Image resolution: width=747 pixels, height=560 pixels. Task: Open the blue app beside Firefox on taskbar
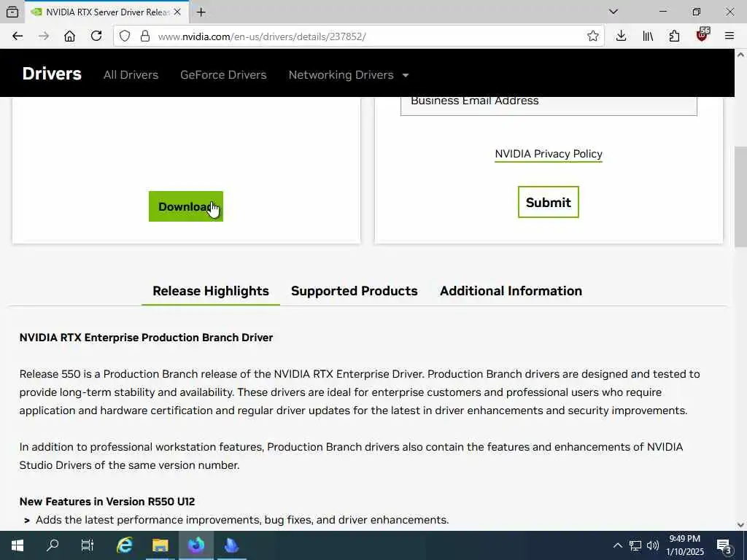[231, 545]
